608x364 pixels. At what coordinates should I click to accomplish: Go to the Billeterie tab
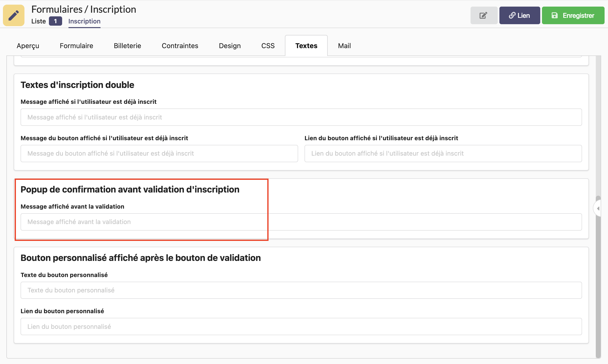click(x=127, y=46)
